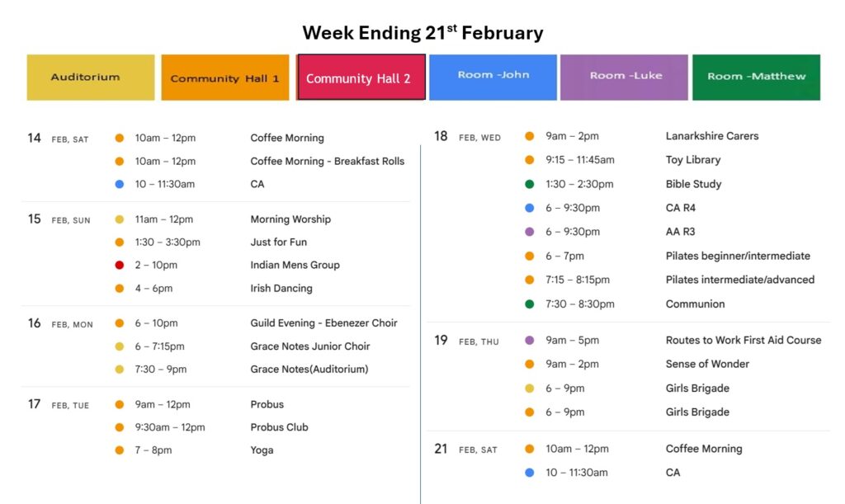
Task: Click the red dot beside Indian Mens Group
Action: tap(120, 266)
